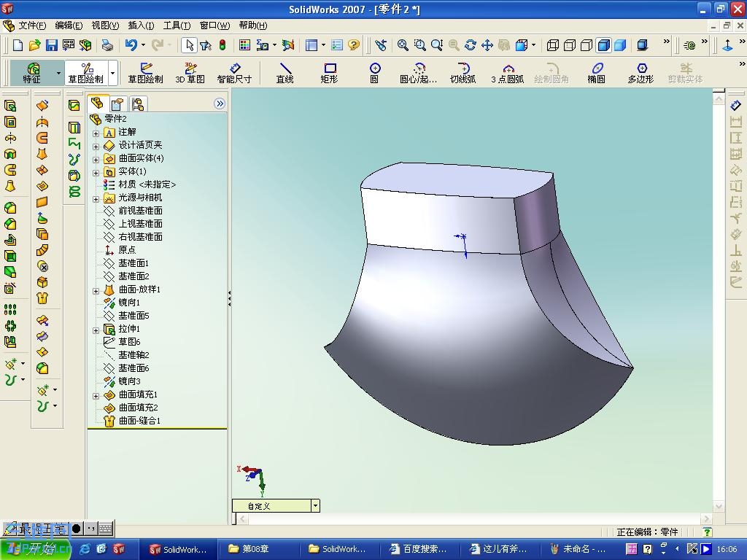Click the Smart Dimension (智能尺寸) tool
This screenshot has width=747, height=560.
[x=234, y=73]
